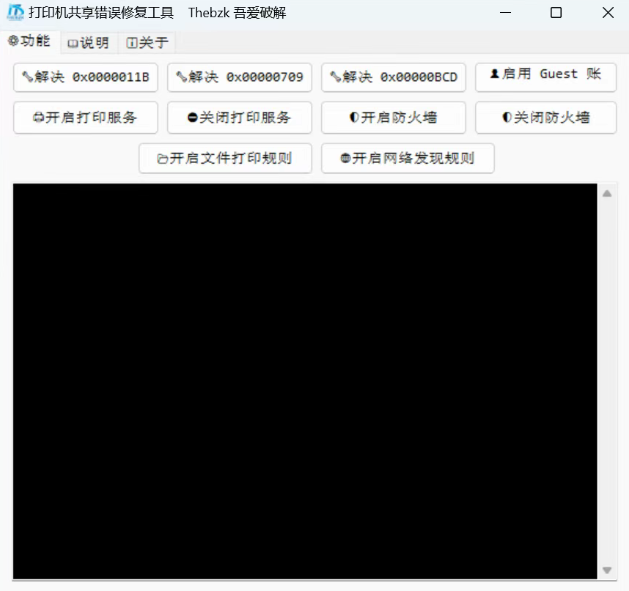Image resolution: width=629 pixels, height=591 pixels.
Task: Click 解决 0x00000BCD button
Action: click(x=394, y=77)
